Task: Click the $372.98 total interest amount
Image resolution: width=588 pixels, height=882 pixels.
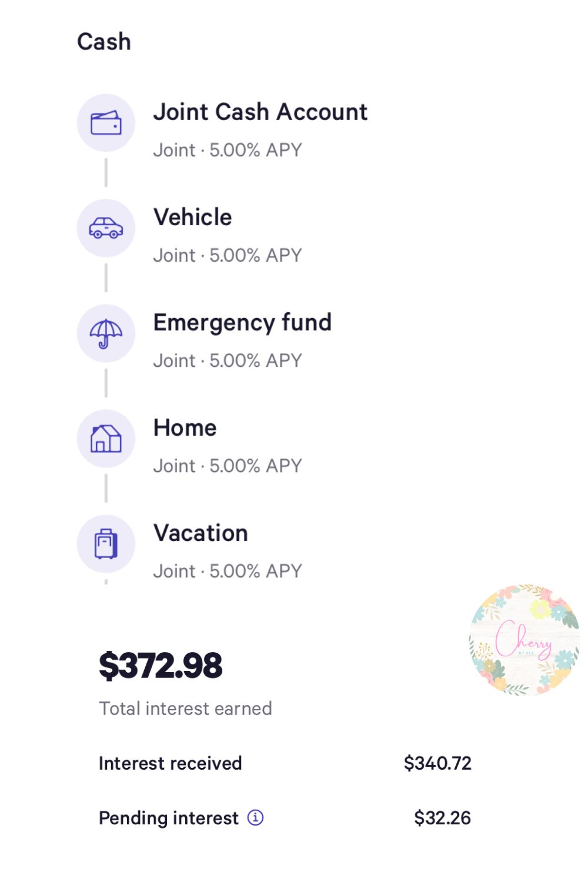Action: click(161, 666)
